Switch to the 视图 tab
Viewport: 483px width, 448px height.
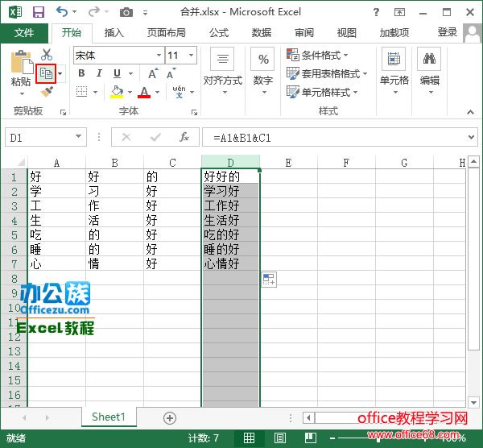click(x=347, y=33)
